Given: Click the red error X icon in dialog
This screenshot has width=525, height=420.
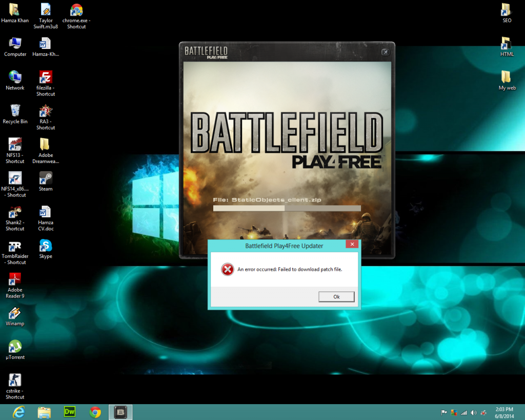Looking at the screenshot, I should (227, 269).
